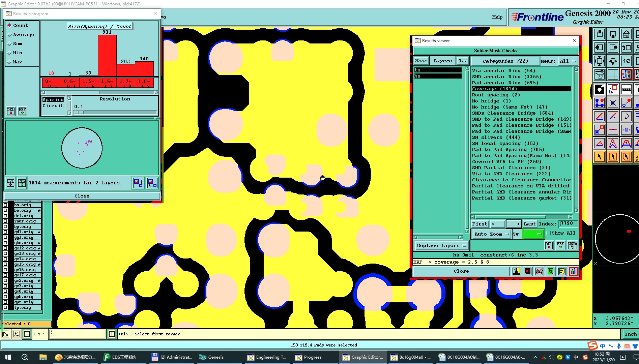Click the Layers tab in Results viewer
The width and height of the screenshot is (639, 364).
pyautogui.click(x=442, y=61)
